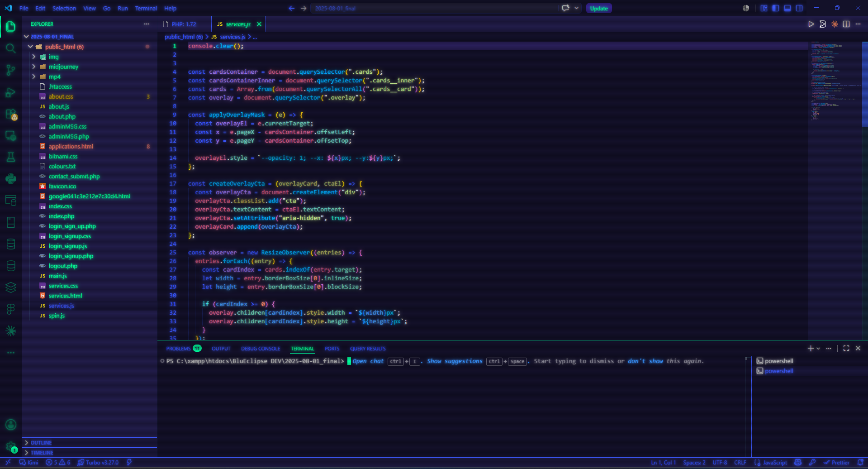
Task: Open the Run and Debug view
Action: 10,92
